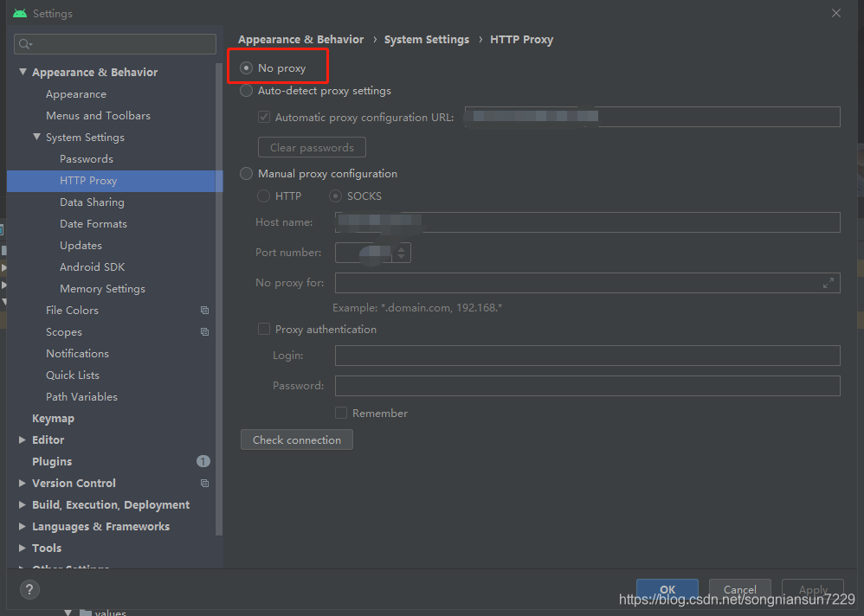This screenshot has height=616, width=864.
Task: Click the Port number input field
Action: tap(365, 253)
